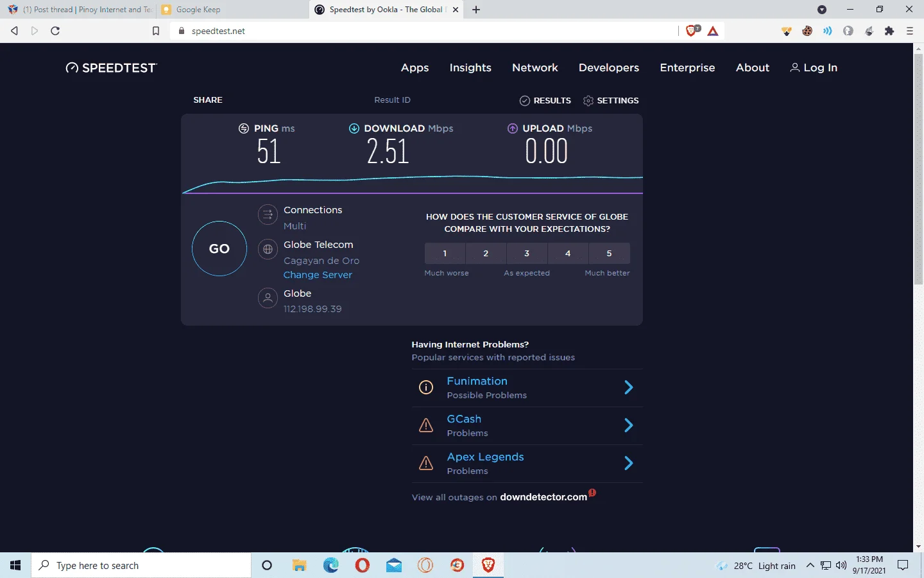Close the Speedtest by Ookla tab
The image size is (924, 578).
point(456,10)
